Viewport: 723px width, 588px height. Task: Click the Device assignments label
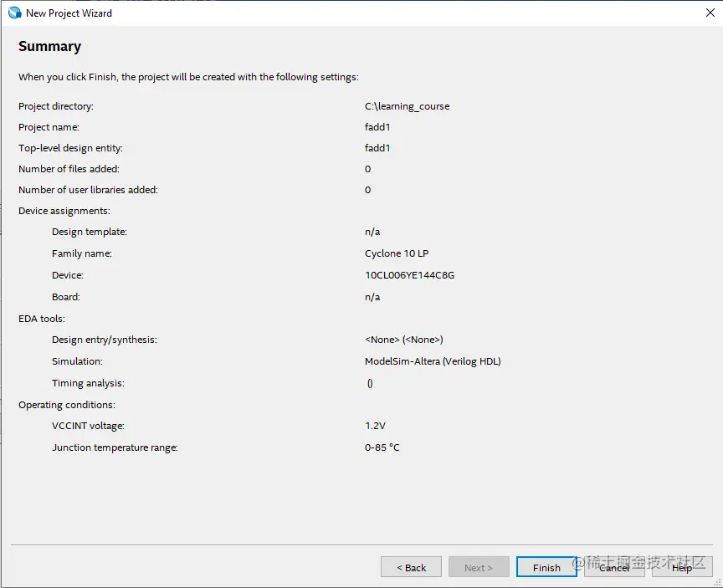click(x=64, y=211)
